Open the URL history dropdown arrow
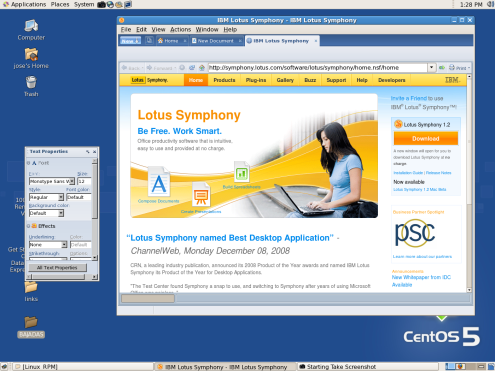Viewport: 495px width, 371px height. [431, 67]
